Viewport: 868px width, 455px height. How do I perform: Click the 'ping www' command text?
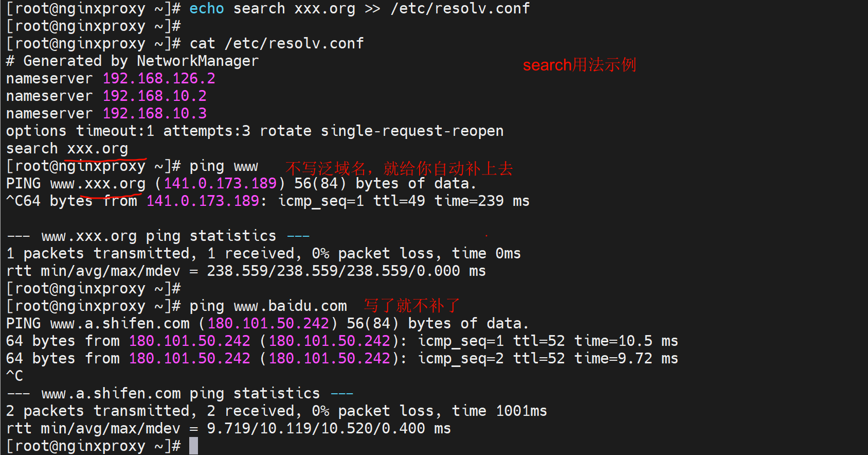tap(224, 166)
